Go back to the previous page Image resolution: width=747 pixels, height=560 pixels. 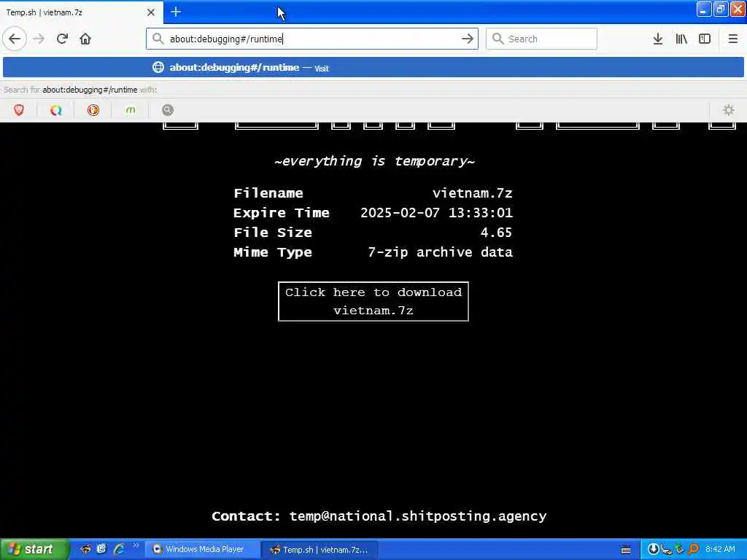pyautogui.click(x=15, y=39)
